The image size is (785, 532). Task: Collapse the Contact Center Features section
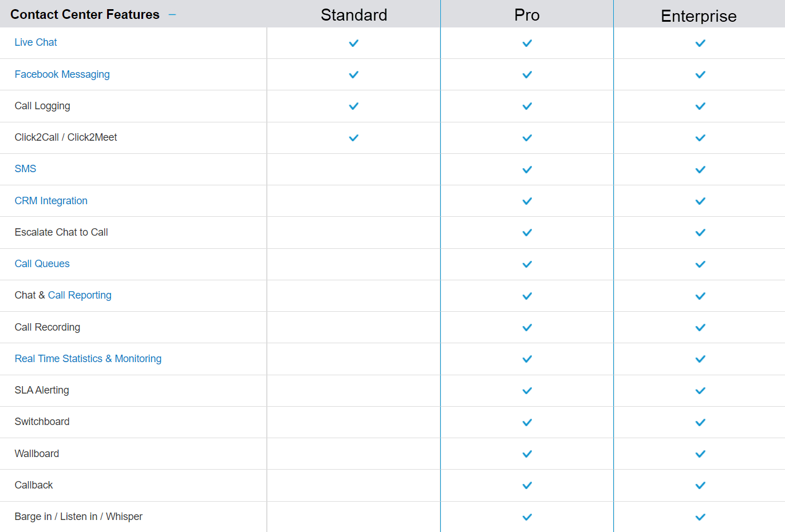coord(172,15)
